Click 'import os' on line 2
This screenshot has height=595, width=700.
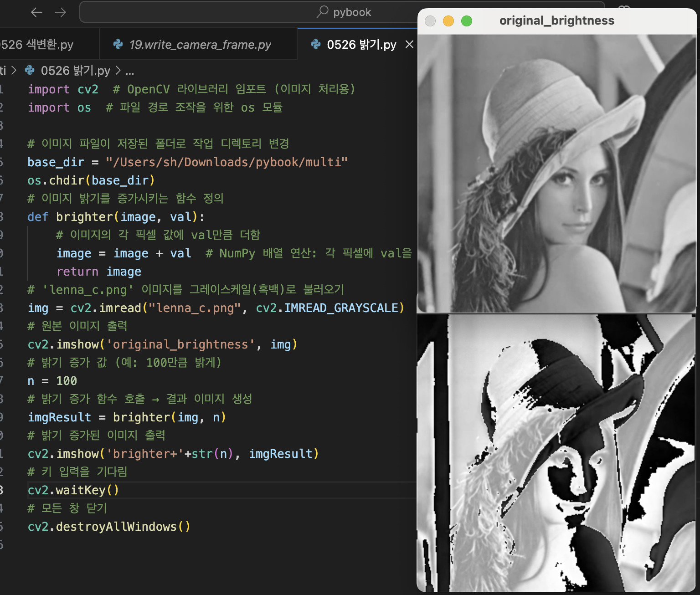[59, 108]
